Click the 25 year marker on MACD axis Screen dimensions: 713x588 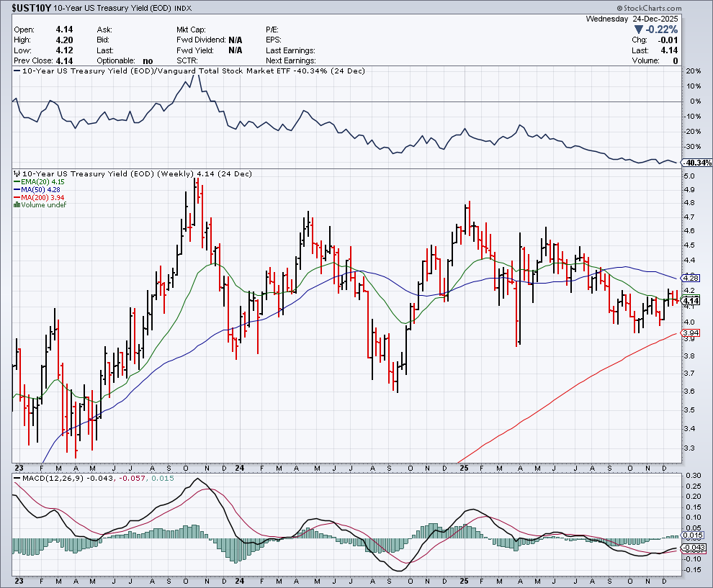pyautogui.click(x=464, y=580)
